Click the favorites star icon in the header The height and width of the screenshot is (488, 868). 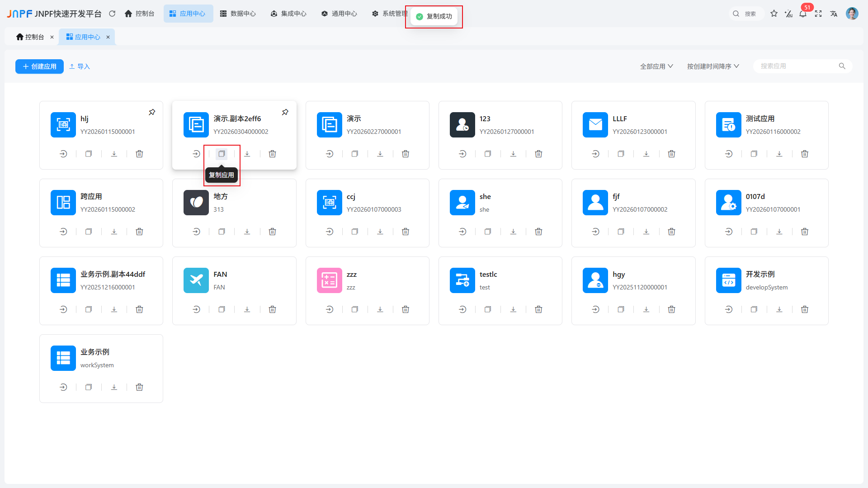click(x=774, y=14)
